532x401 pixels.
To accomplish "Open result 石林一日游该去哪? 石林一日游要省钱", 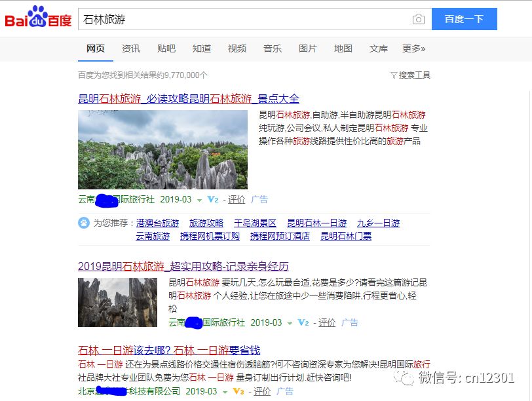I will (169, 350).
